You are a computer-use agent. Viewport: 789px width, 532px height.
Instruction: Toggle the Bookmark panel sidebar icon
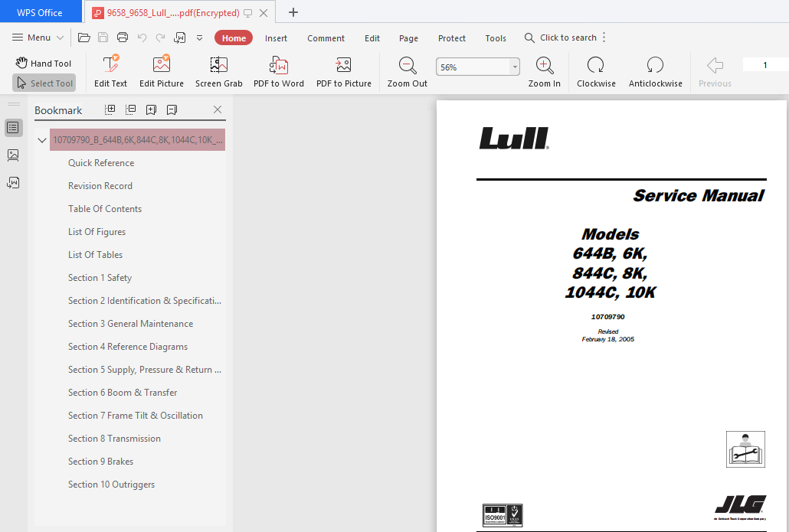coord(14,128)
